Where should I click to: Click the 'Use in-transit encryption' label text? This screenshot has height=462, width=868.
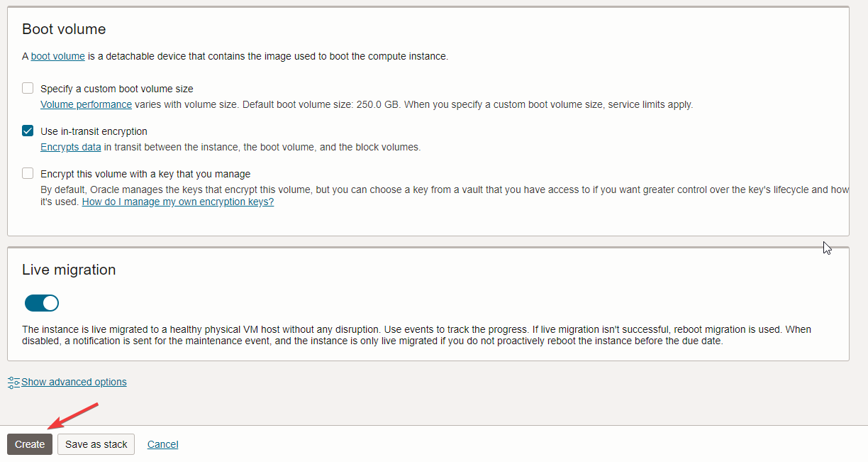(x=94, y=131)
